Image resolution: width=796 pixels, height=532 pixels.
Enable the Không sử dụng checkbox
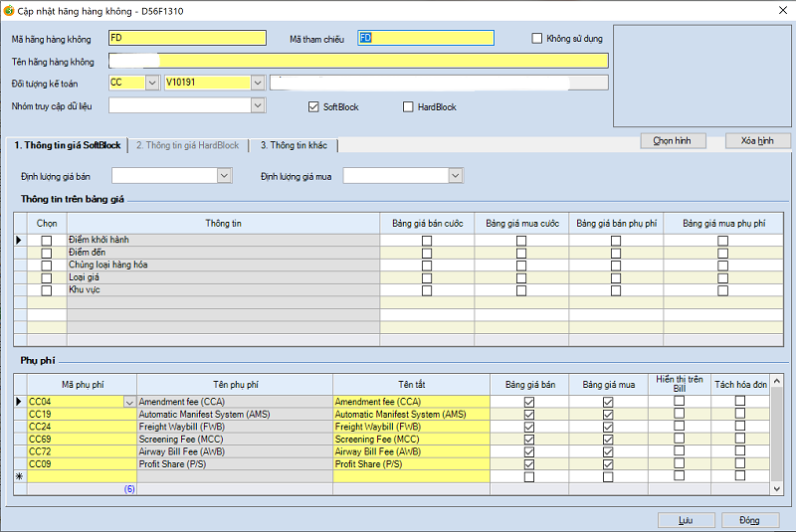537,39
